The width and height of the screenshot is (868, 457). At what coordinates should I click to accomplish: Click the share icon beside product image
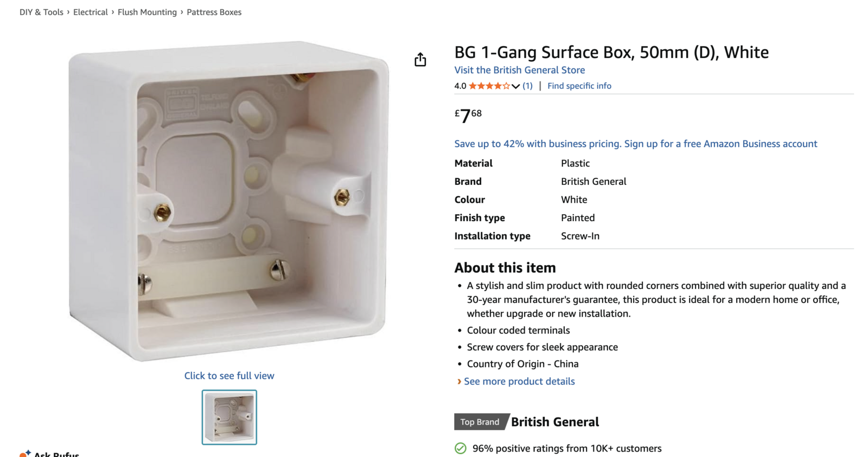click(420, 60)
